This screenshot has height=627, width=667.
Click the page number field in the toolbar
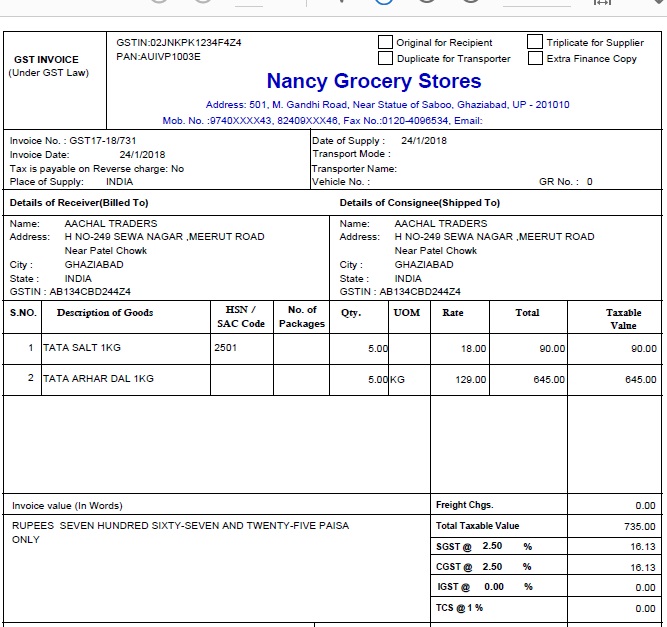(x=249, y=3)
